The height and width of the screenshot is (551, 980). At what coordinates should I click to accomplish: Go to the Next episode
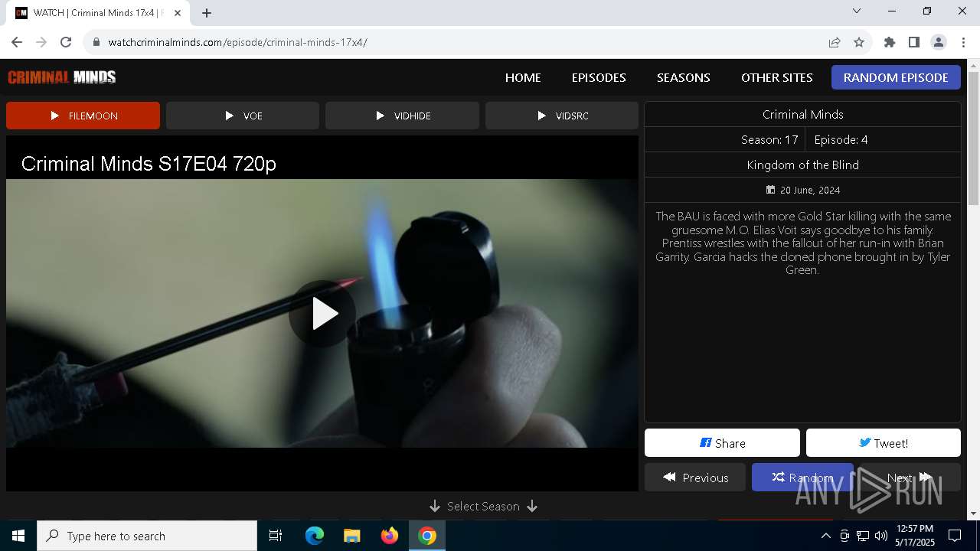tap(910, 478)
